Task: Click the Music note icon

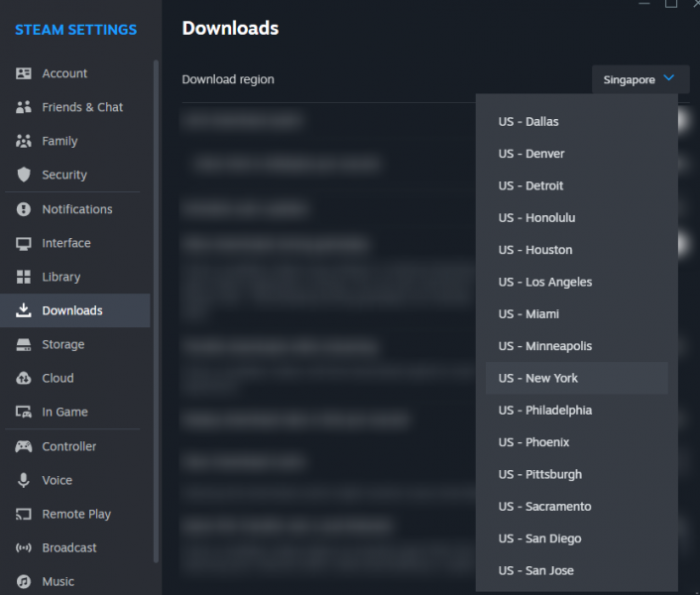Action: (x=23, y=581)
